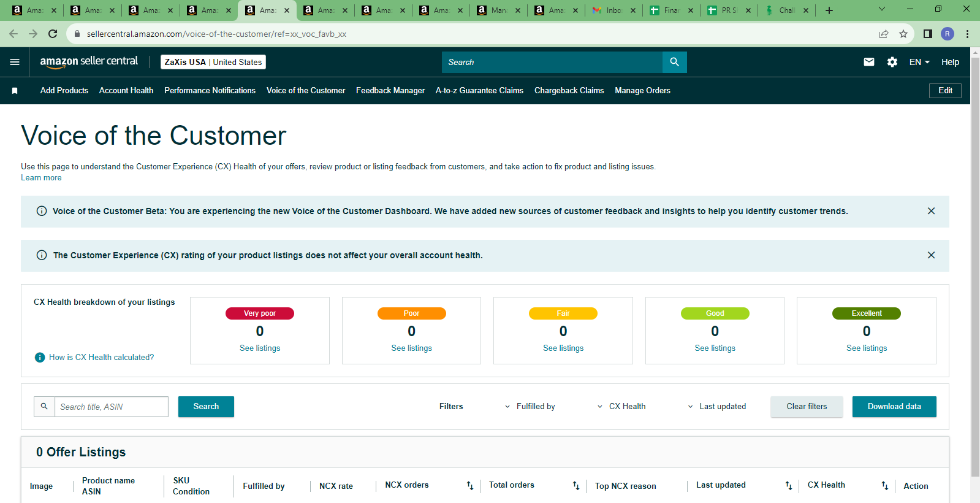The height and width of the screenshot is (503, 980).
Task: Dismiss the CX rating account health banner
Action: (x=931, y=255)
